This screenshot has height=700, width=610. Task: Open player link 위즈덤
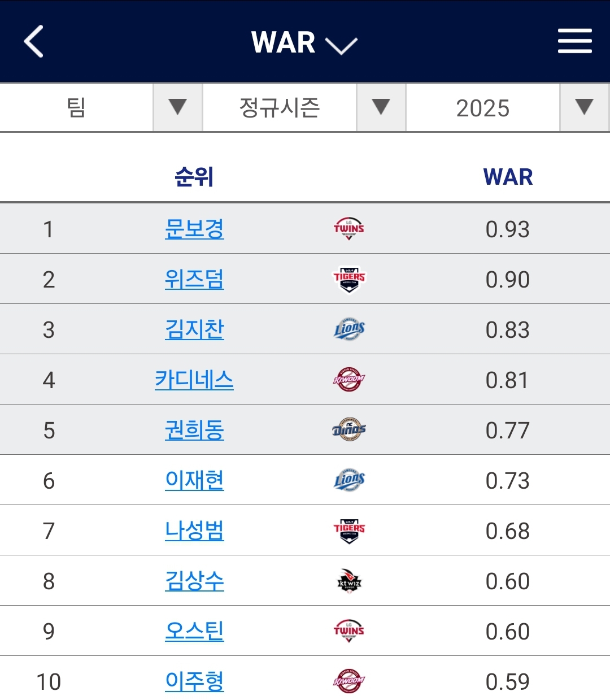click(194, 279)
